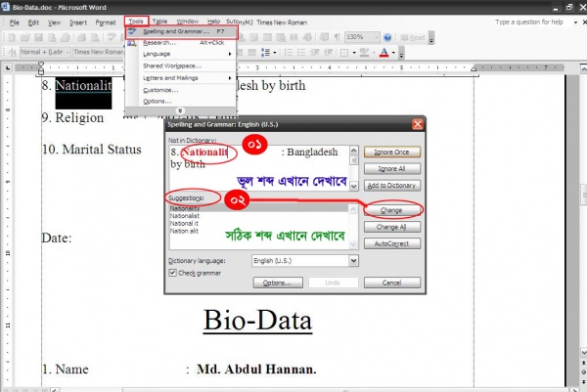Click Standard toolbar options arrow
Viewport: 587px width, 392px height.
pos(431,38)
